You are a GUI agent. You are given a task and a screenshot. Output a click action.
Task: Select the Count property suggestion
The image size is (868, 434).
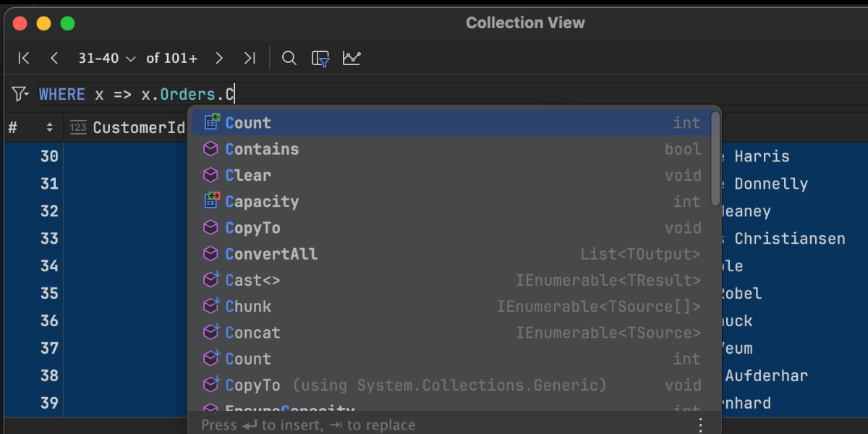coord(248,123)
